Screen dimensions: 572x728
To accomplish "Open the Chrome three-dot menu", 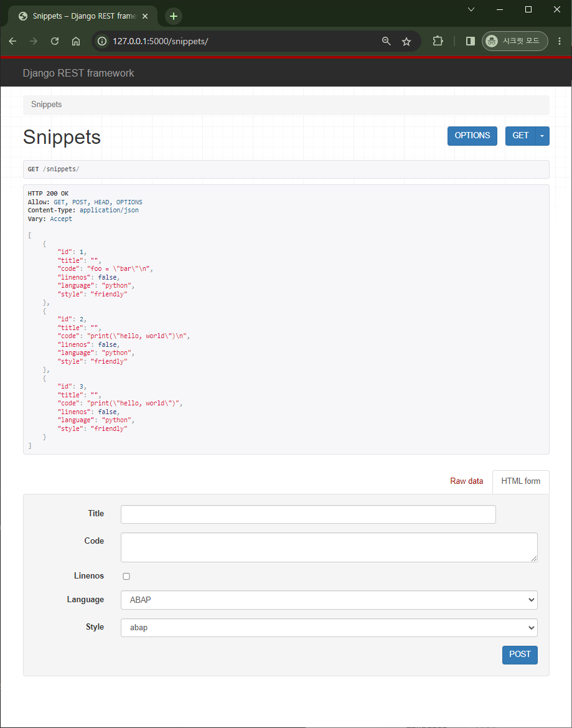I will 560,41.
